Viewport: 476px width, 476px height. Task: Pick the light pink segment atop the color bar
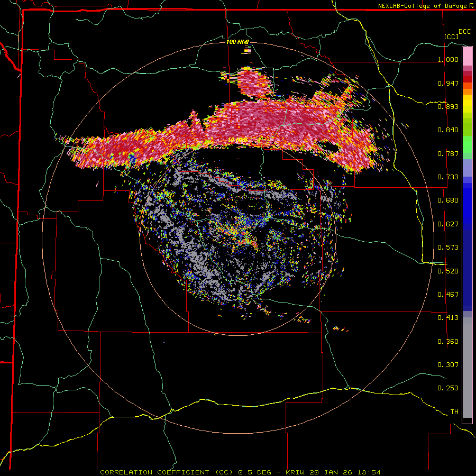pyautogui.click(x=467, y=56)
